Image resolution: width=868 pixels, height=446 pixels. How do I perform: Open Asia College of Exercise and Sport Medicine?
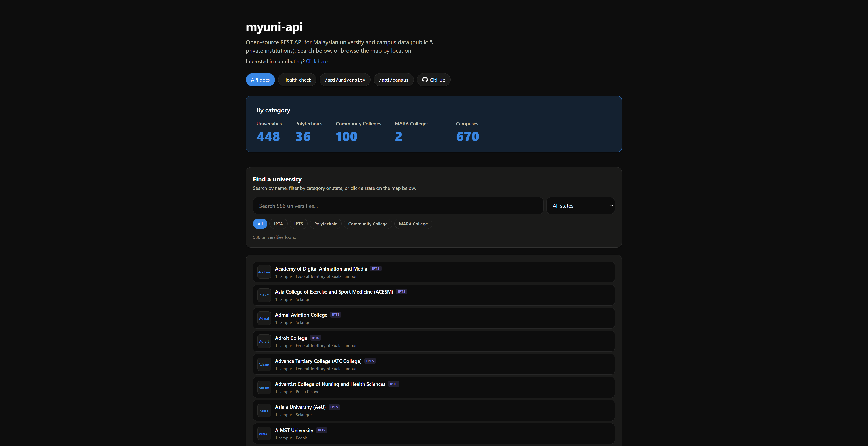tap(434, 295)
